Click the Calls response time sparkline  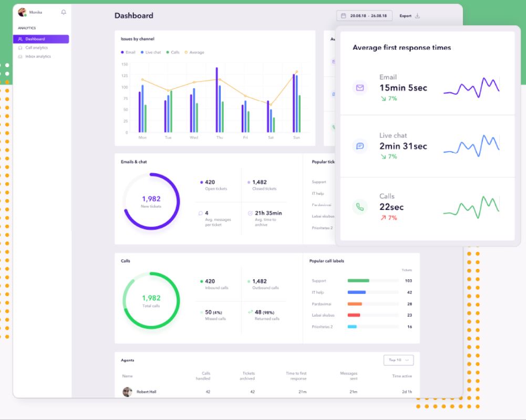(471, 207)
